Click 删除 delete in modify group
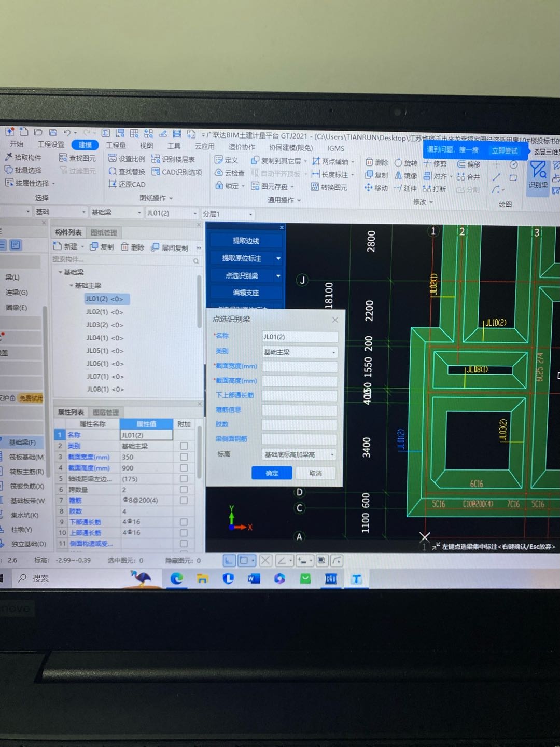 (x=377, y=162)
